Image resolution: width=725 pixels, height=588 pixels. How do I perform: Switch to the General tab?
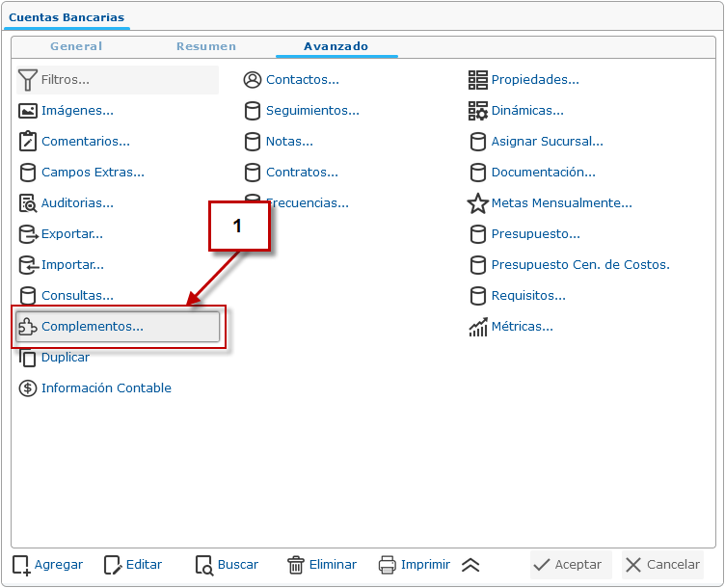76,46
